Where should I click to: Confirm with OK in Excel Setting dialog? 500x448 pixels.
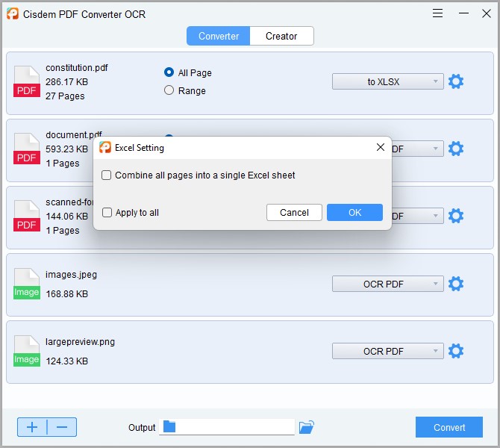[x=354, y=213]
